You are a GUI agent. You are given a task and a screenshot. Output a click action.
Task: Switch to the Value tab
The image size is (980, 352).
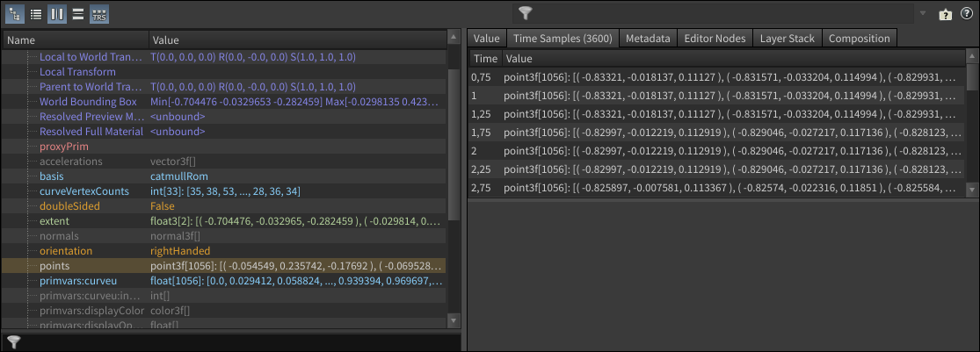(486, 39)
